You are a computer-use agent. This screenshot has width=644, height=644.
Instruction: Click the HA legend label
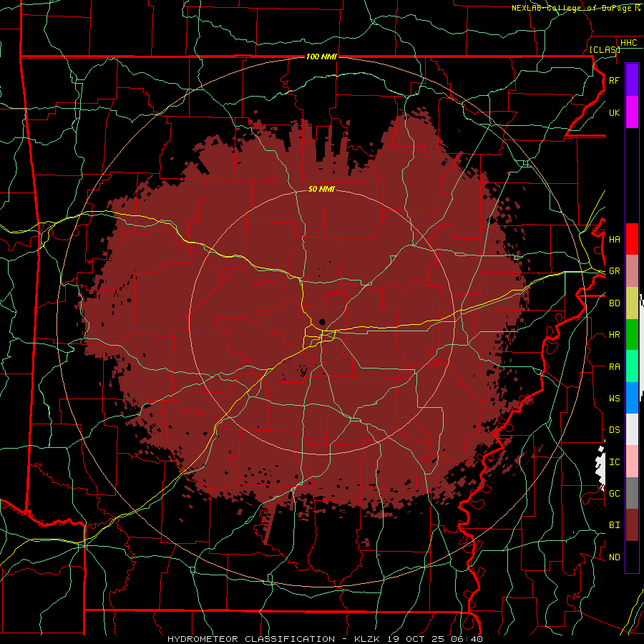614,239
